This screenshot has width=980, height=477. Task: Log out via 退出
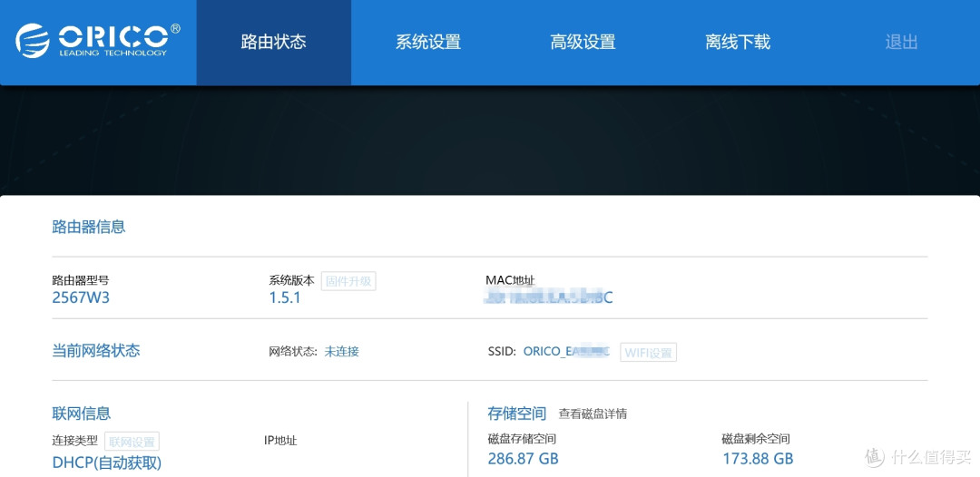click(901, 43)
